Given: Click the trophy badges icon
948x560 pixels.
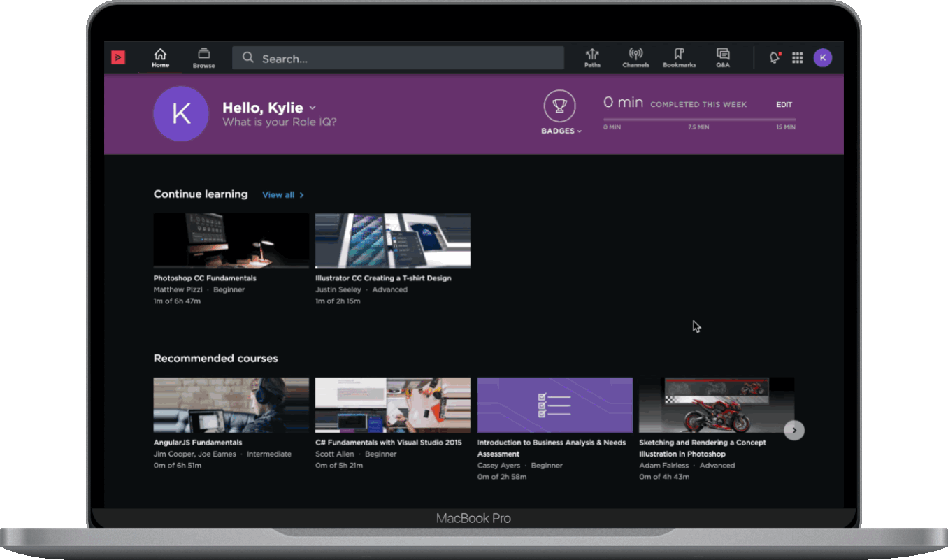Looking at the screenshot, I should point(560,106).
